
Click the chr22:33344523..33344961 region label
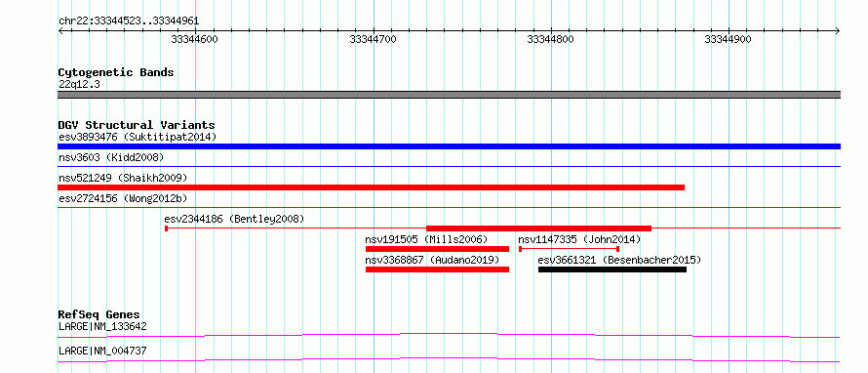129,21
